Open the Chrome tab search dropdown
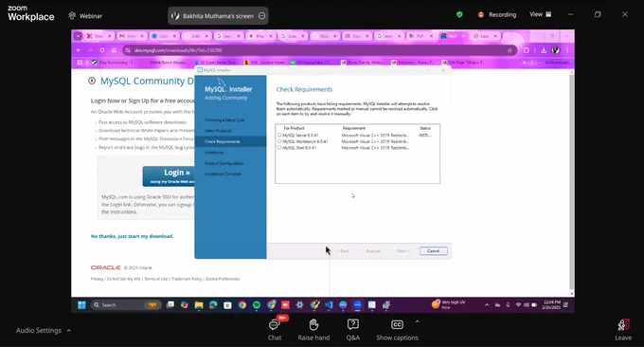The width and height of the screenshot is (644, 347). click(x=78, y=36)
